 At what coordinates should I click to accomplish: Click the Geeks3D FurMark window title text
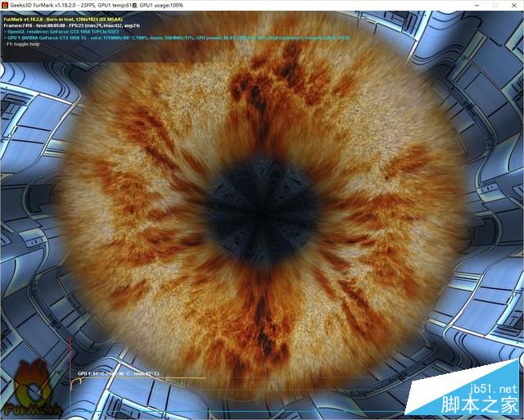[52, 4]
